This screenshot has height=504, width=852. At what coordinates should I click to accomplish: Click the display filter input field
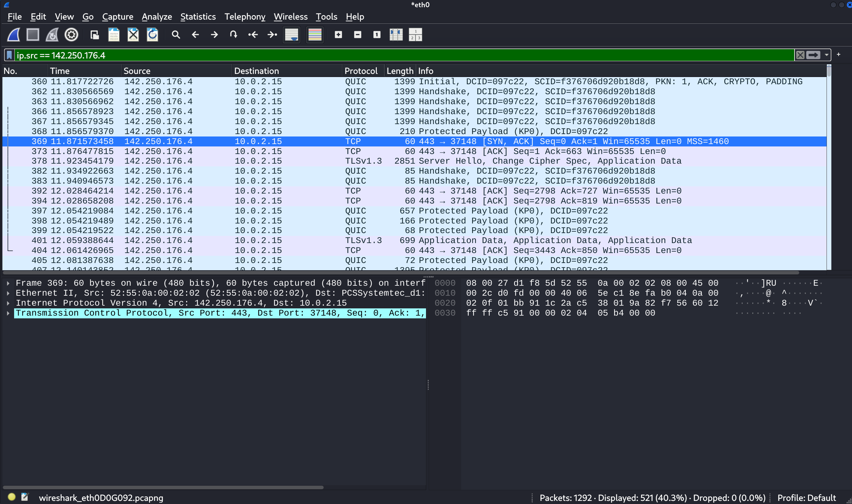point(404,55)
